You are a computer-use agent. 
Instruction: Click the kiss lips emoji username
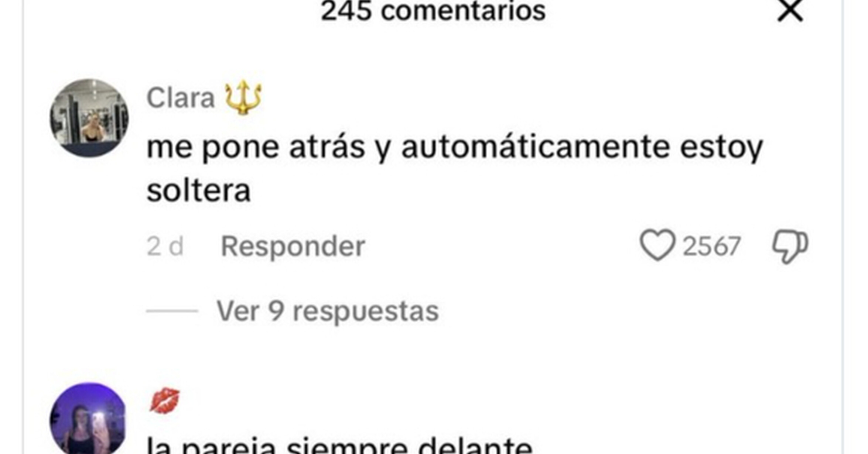[164, 400]
